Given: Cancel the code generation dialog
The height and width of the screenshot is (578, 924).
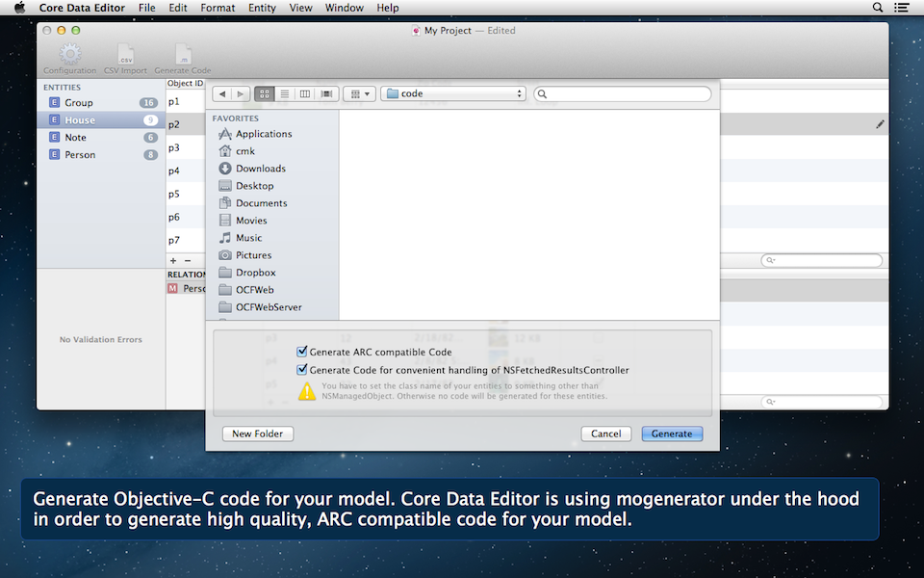Looking at the screenshot, I should tap(605, 433).
